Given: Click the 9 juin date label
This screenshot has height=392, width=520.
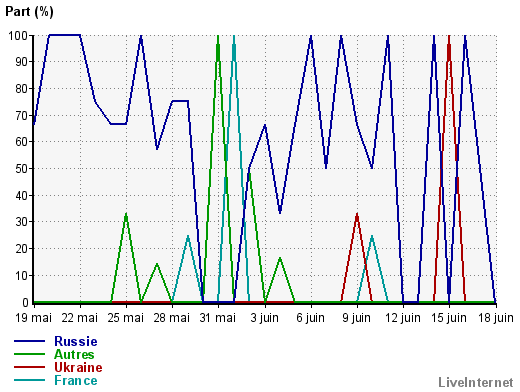Looking at the screenshot, I should [x=357, y=318].
